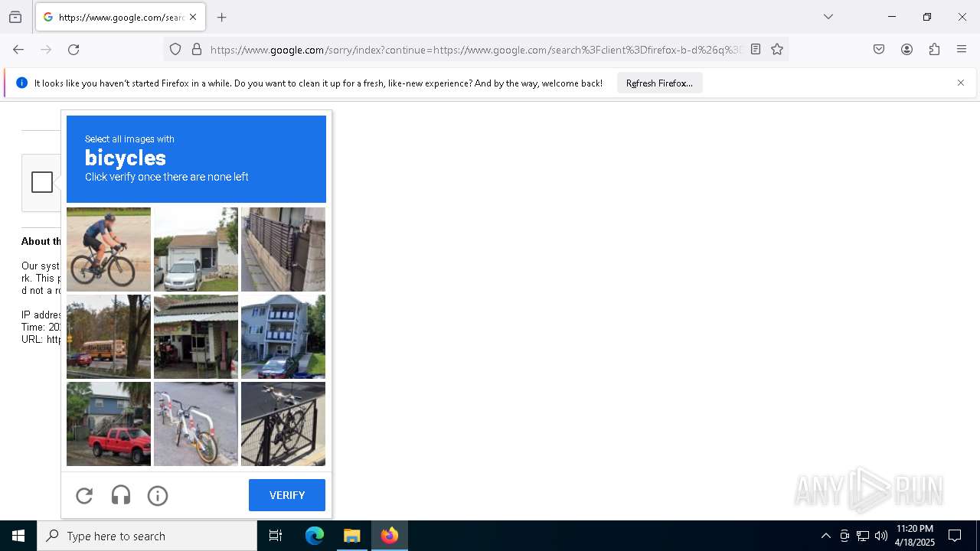The width and height of the screenshot is (980, 551).
Task: Open the notification bar info icon
Action: [x=21, y=83]
